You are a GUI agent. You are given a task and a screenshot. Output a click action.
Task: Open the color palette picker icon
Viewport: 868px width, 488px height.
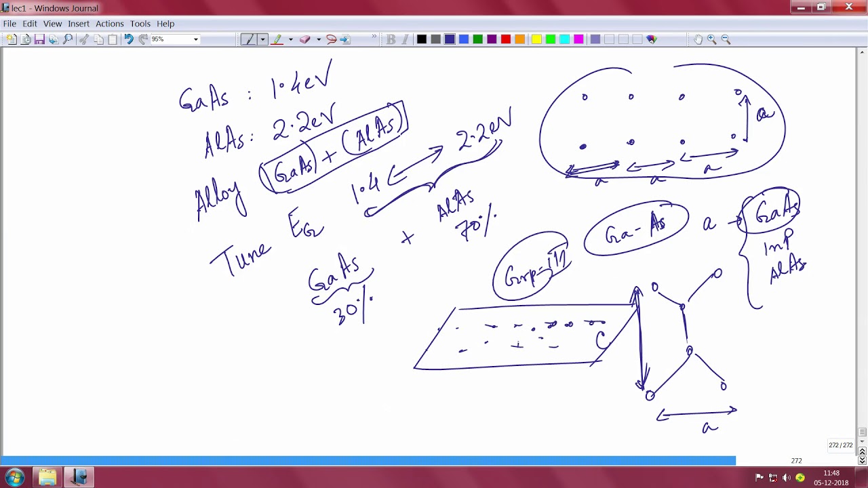coord(652,39)
